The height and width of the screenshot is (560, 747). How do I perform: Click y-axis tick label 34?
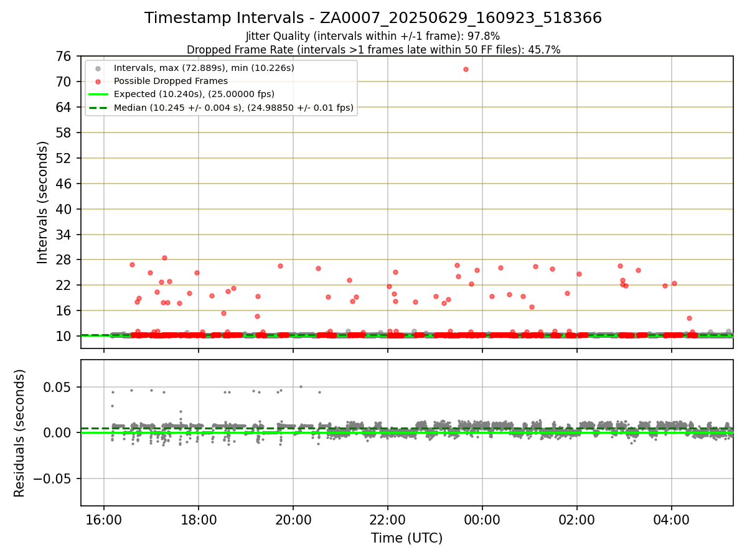point(63,235)
